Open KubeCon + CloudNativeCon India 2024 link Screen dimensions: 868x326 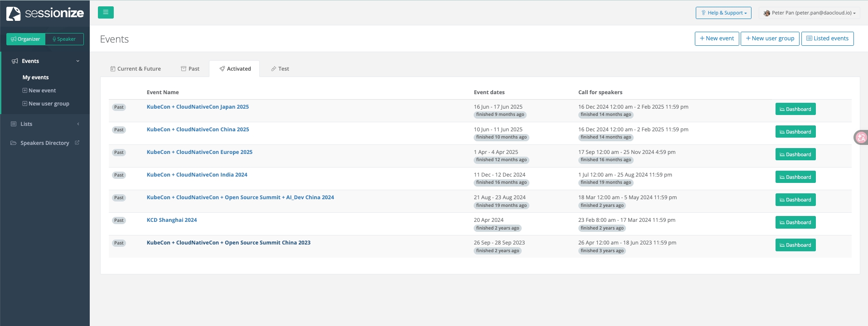[197, 175]
